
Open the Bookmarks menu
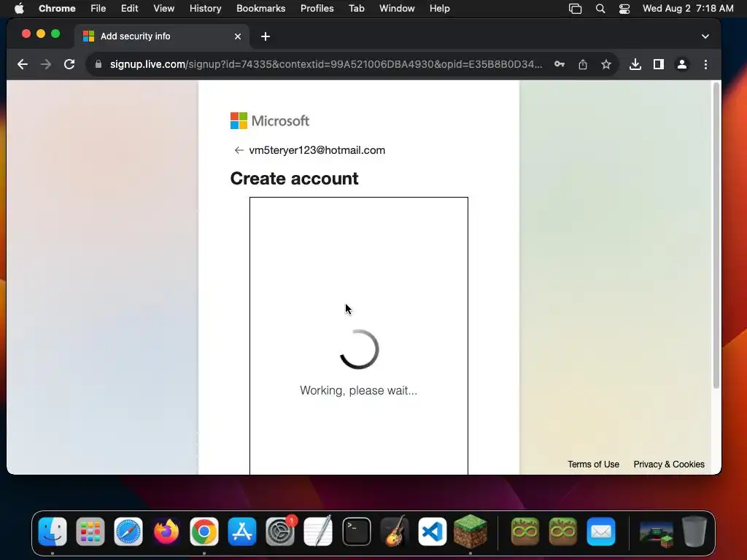tap(260, 9)
